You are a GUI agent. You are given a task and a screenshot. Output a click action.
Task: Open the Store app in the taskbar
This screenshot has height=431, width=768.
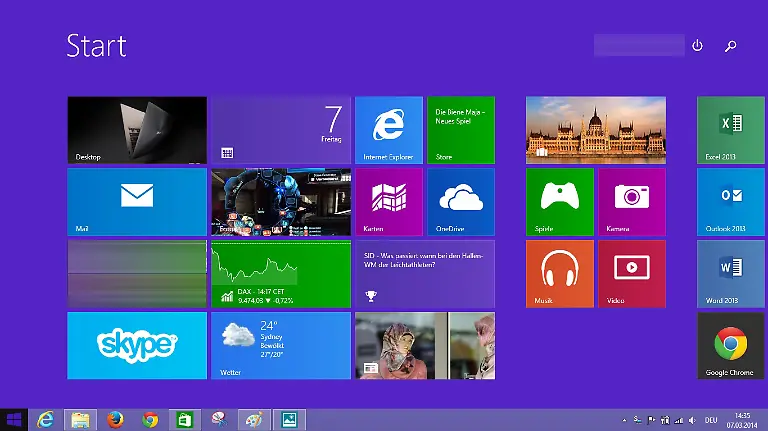185,420
